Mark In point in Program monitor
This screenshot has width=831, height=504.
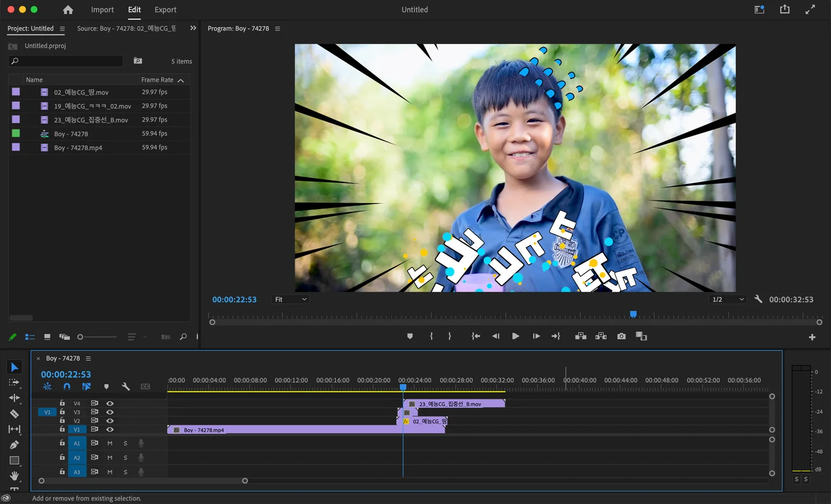(x=431, y=336)
